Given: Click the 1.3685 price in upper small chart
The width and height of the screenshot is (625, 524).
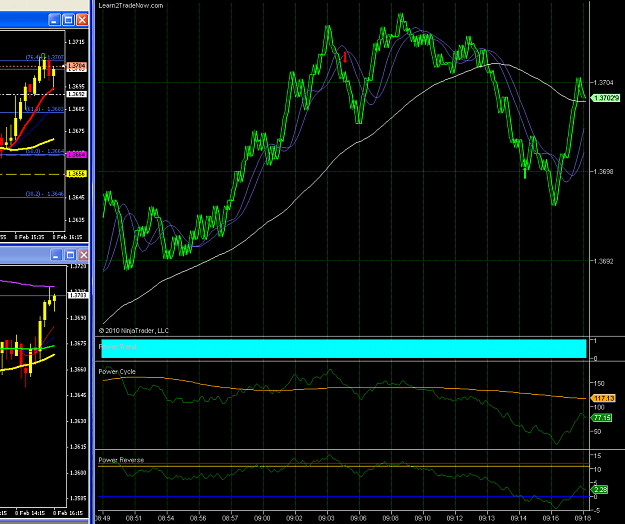Looking at the screenshot, I should click(x=77, y=109).
